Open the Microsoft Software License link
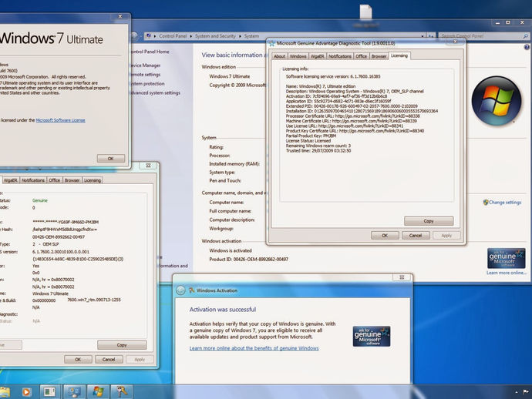Image resolution: width=532 pixels, height=399 pixels. (60, 120)
